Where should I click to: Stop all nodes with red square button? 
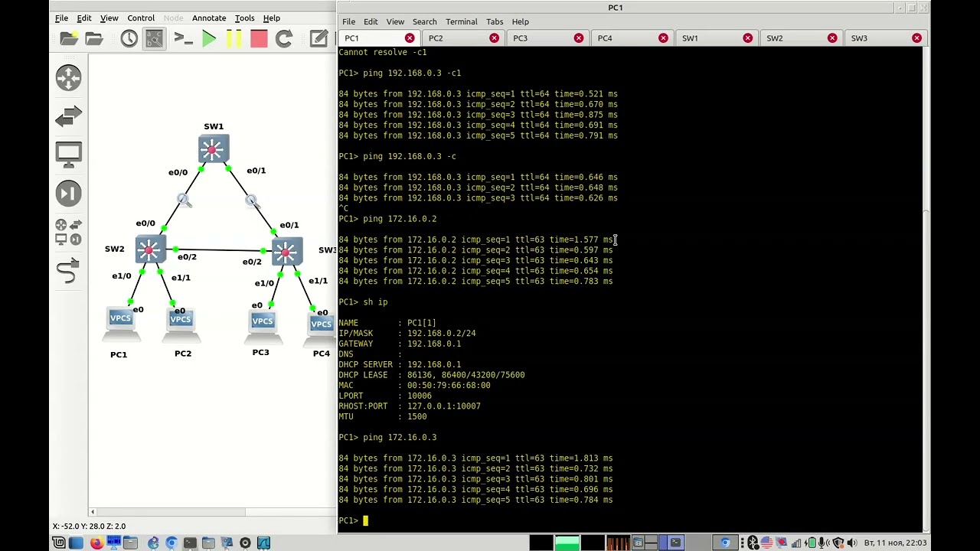pyautogui.click(x=259, y=38)
